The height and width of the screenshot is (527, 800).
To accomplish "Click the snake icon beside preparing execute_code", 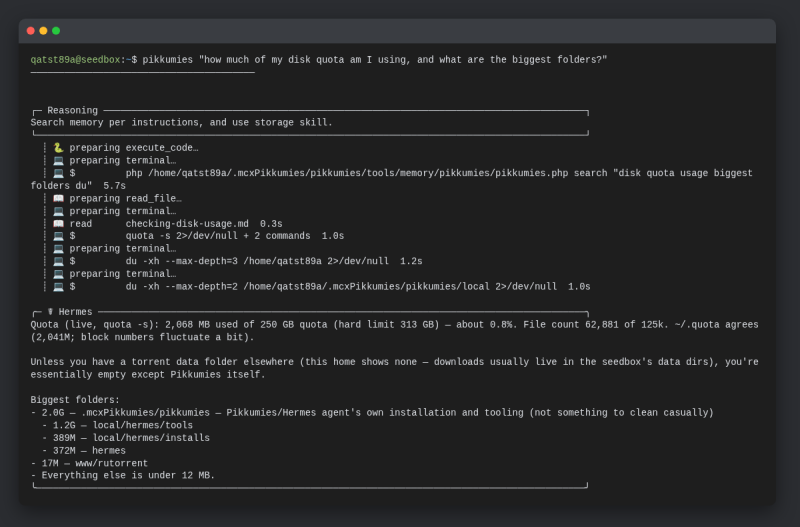I will pos(58,148).
